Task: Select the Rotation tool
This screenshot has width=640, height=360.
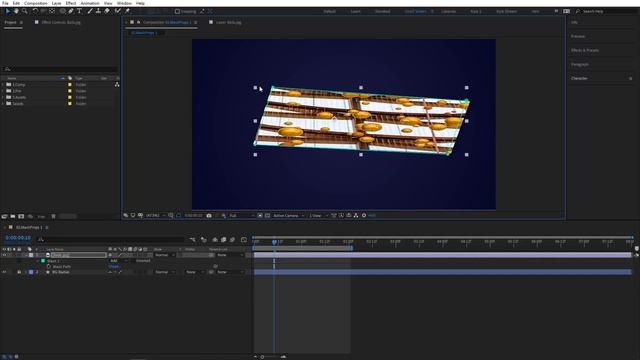Action: pos(35,11)
